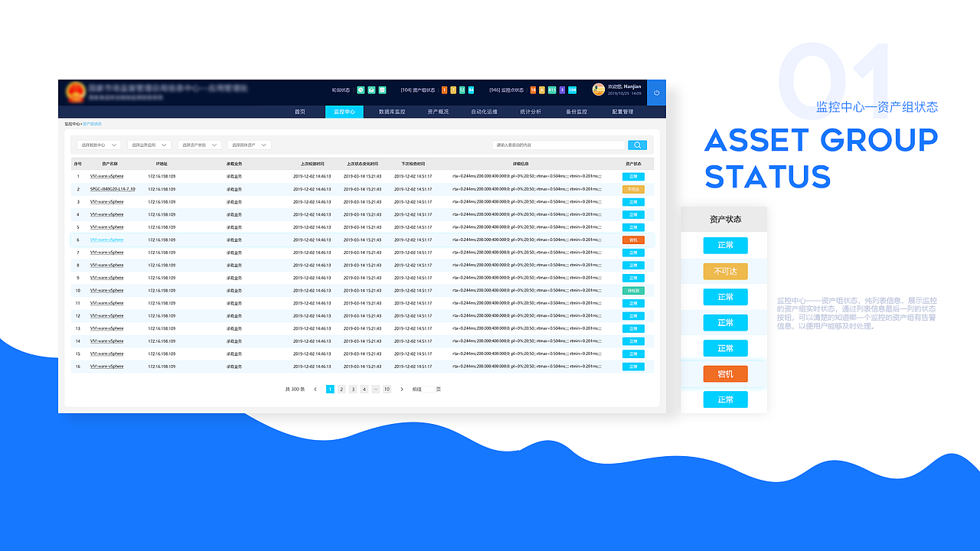Click the 详细信息 column header
This screenshot has height=551, width=980.
coord(521,164)
